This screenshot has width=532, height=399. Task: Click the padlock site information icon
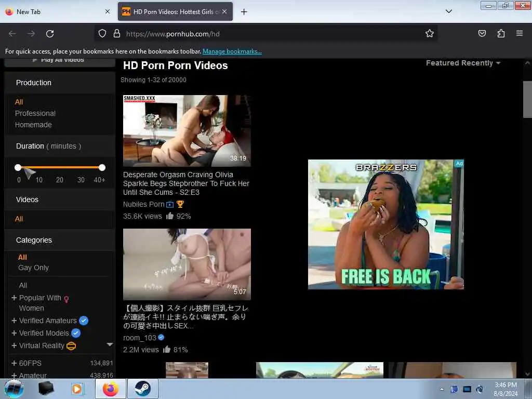(x=117, y=33)
